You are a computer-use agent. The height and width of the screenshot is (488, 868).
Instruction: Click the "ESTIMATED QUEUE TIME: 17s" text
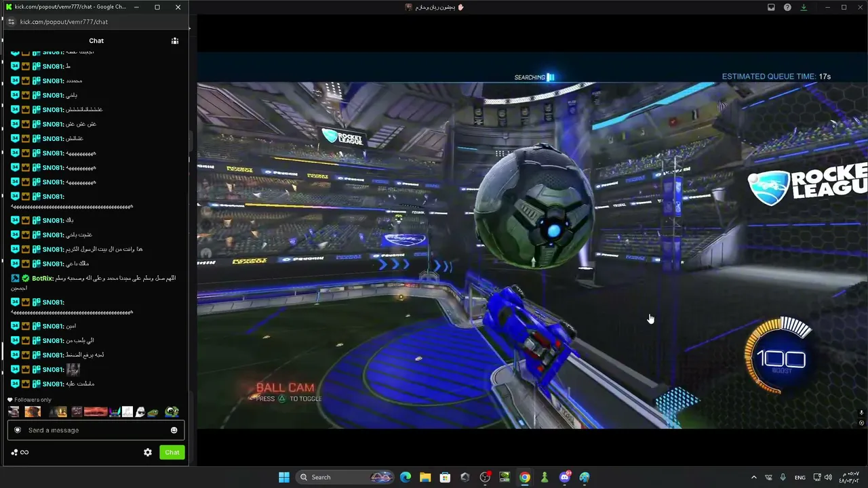(776, 77)
